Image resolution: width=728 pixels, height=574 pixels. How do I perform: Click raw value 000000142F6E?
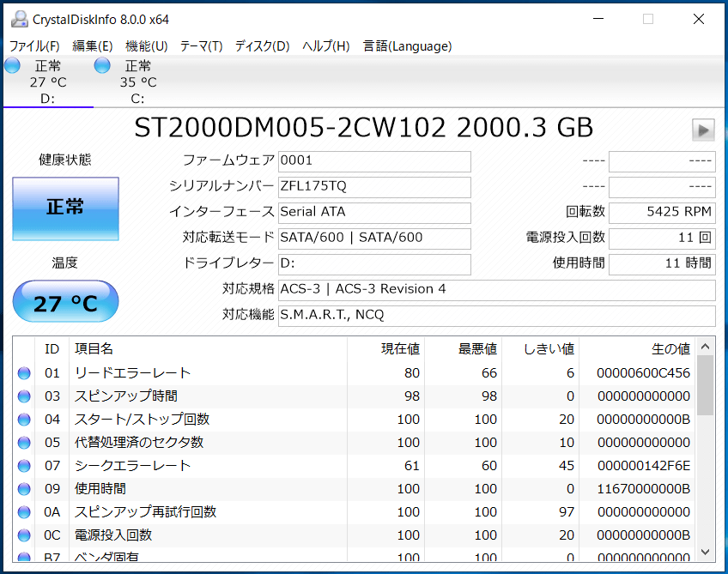pyautogui.click(x=644, y=466)
